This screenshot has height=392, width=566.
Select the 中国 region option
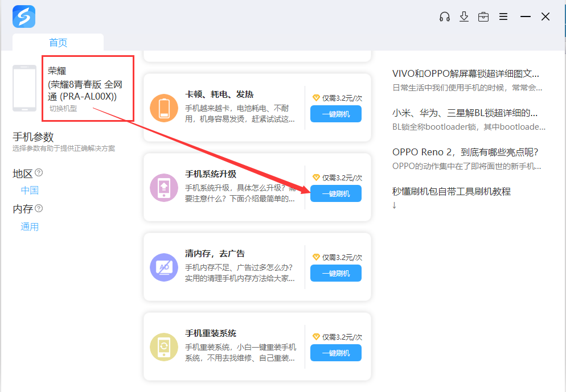tap(30, 191)
